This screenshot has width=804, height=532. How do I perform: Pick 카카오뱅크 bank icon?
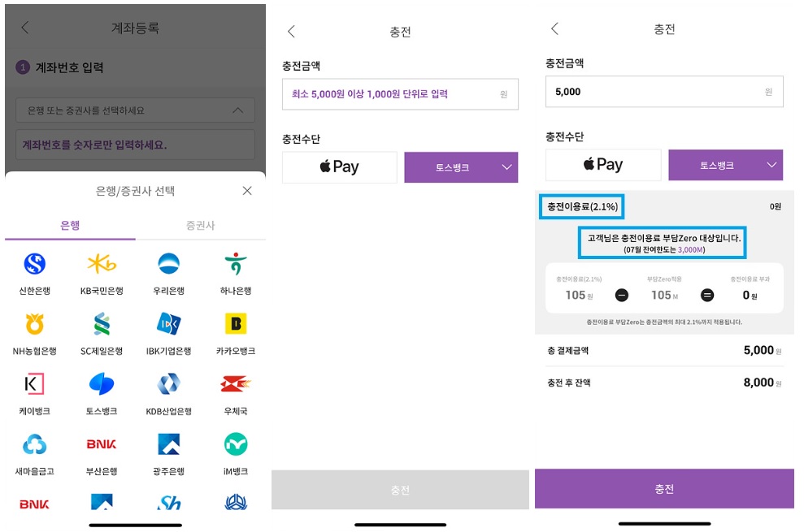point(236,324)
